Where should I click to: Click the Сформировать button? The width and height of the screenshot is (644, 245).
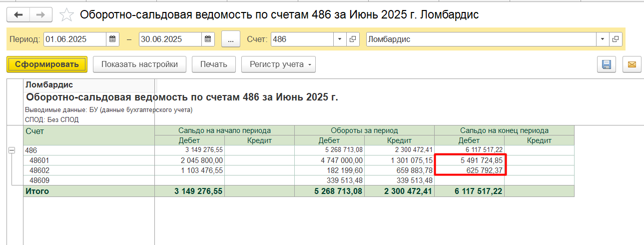click(x=47, y=64)
